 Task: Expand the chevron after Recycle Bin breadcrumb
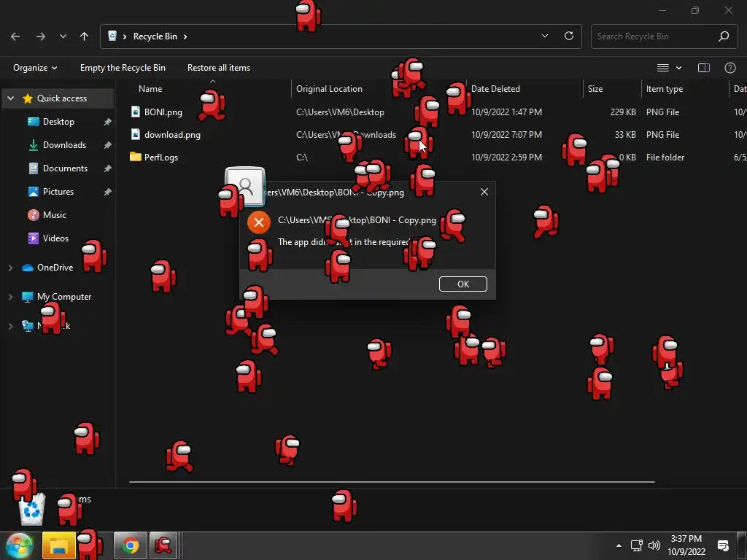point(185,36)
